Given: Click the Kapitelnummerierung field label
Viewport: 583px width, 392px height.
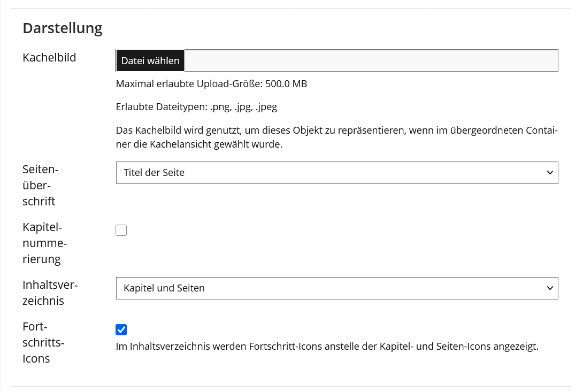Looking at the screenshot, I should tap(45, 243).
